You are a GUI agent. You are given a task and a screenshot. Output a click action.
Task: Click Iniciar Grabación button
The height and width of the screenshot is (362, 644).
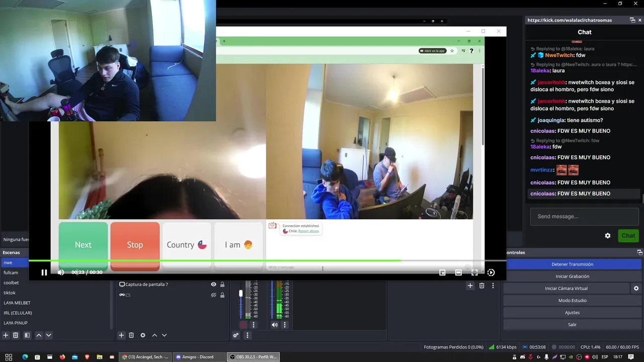coord(572,276)
